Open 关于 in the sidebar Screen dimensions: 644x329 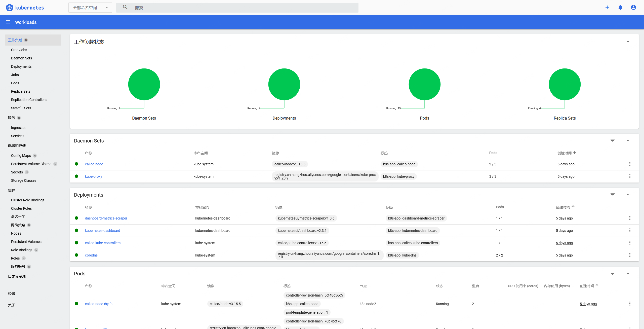click(x=12, y=305)
